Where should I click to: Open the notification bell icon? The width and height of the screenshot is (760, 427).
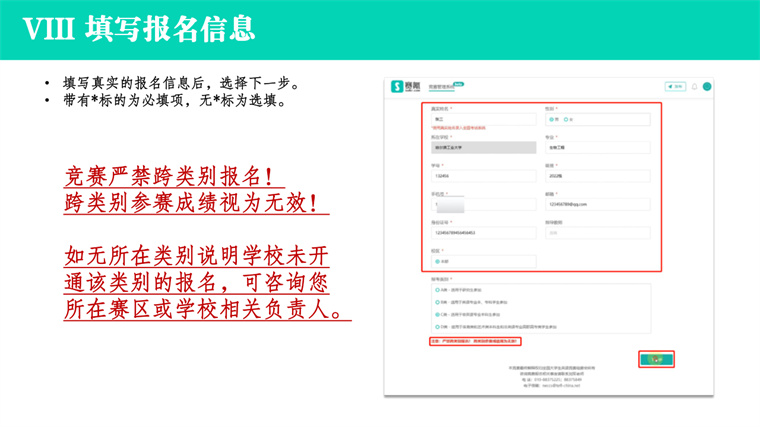coord(695,87)
